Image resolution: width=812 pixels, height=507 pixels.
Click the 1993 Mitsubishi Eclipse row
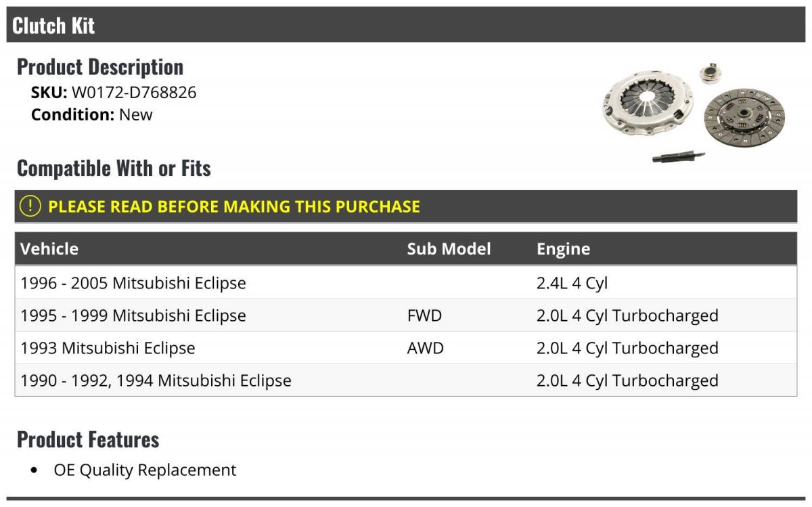pos(406,348)
